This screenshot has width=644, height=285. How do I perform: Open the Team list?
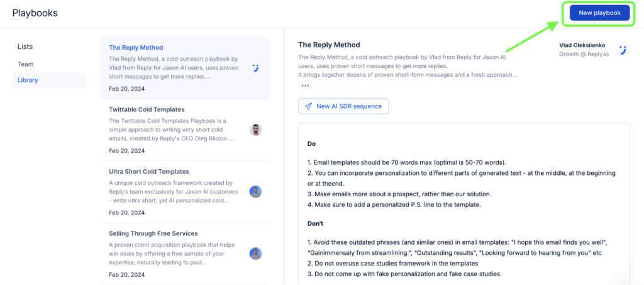[26, 64]
